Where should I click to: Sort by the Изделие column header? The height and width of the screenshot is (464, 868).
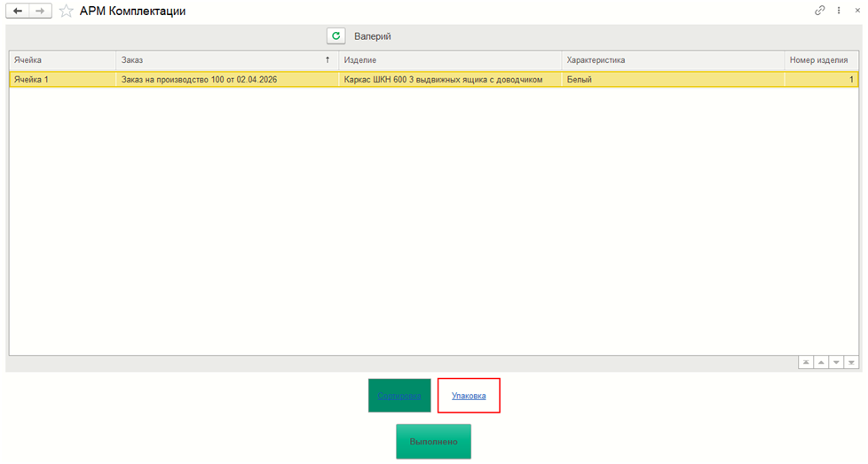pyautogui.click(x=450, y=59)
